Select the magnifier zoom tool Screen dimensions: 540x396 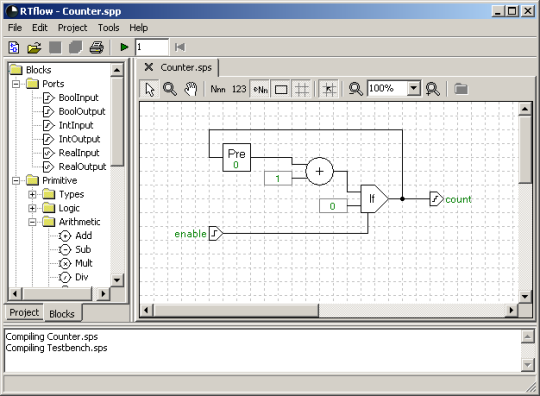coord(170,89)
